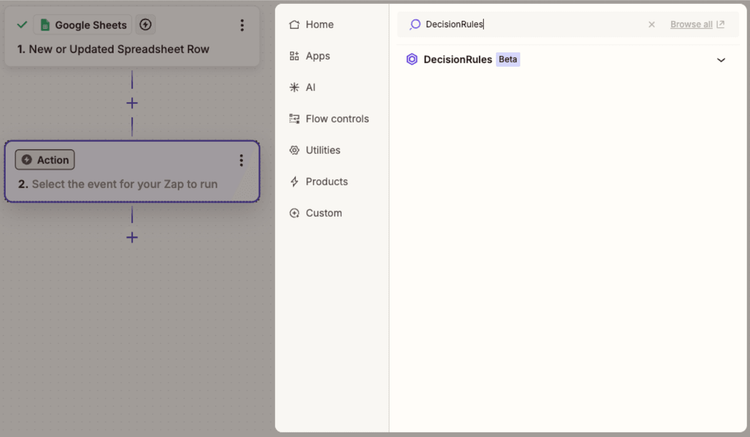Click into the DecisionRules search field
Viewport: 750px width, 437px height.
click(530, 24)
